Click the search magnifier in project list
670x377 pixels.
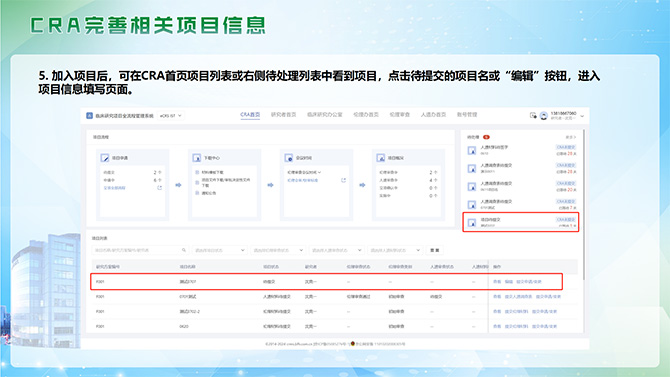tap(184, 250)
